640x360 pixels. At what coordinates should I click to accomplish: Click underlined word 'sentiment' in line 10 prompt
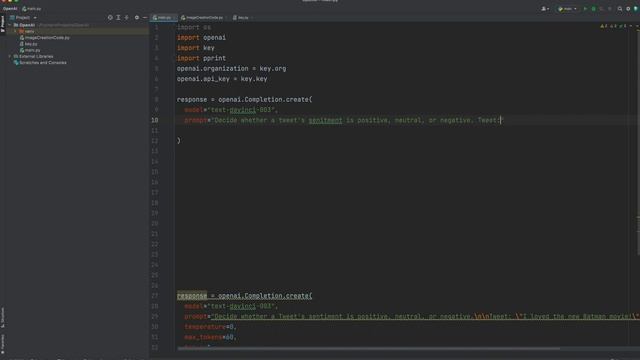[x=325, y=120]
